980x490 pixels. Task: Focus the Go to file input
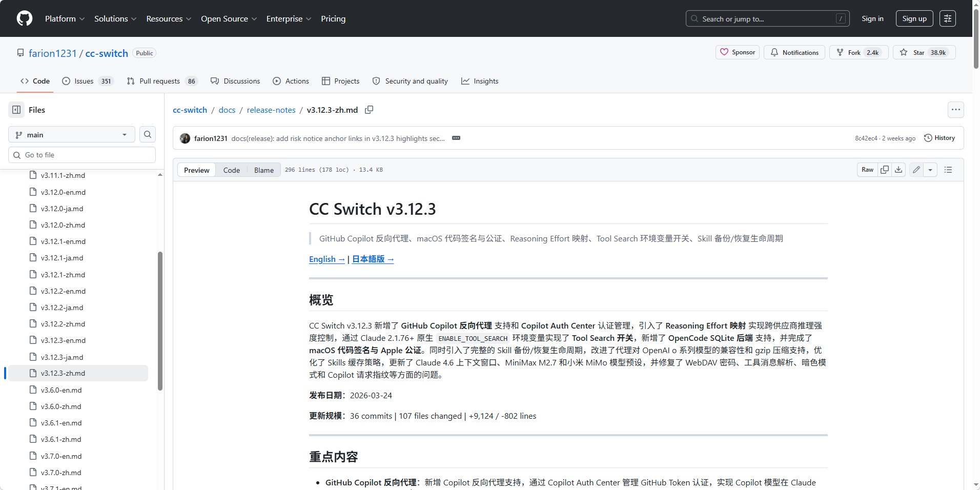point(82,155)
